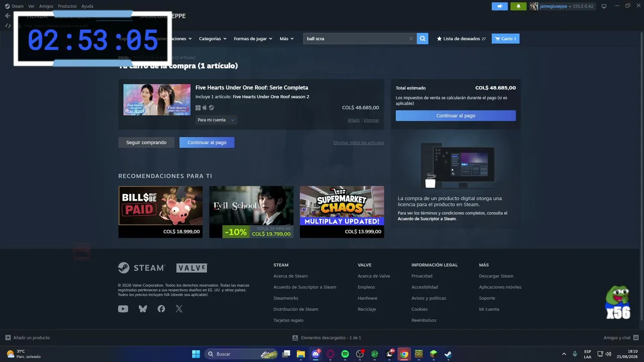The height and width of the screenshot is (362, 644).
Task: Open the green notifications bell
Action: (x=519, y=6)
